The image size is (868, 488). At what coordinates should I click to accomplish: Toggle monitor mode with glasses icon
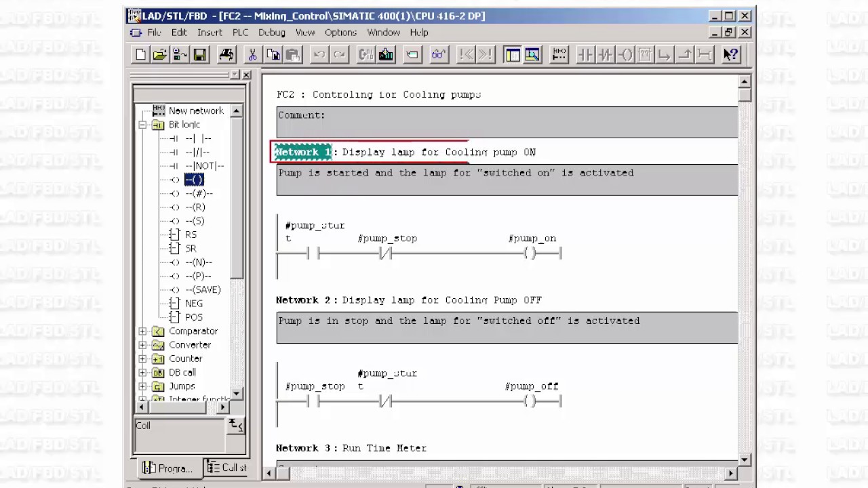pos(439,55)
